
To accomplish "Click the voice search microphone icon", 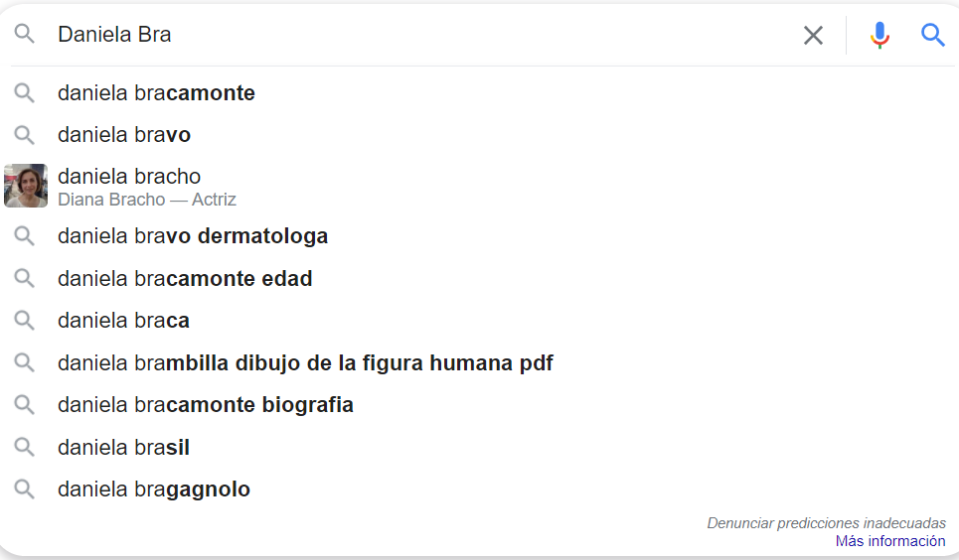I will coord(879,36).
